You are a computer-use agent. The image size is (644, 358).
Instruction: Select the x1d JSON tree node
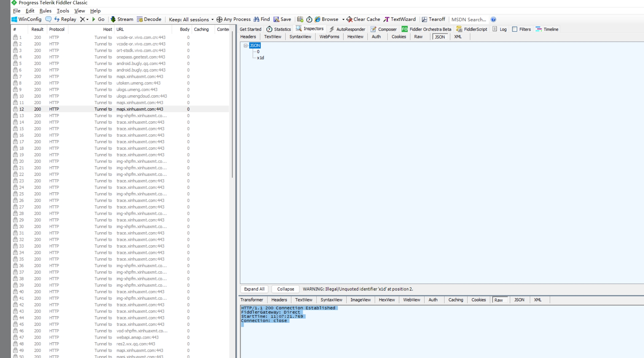pos(260,58)
